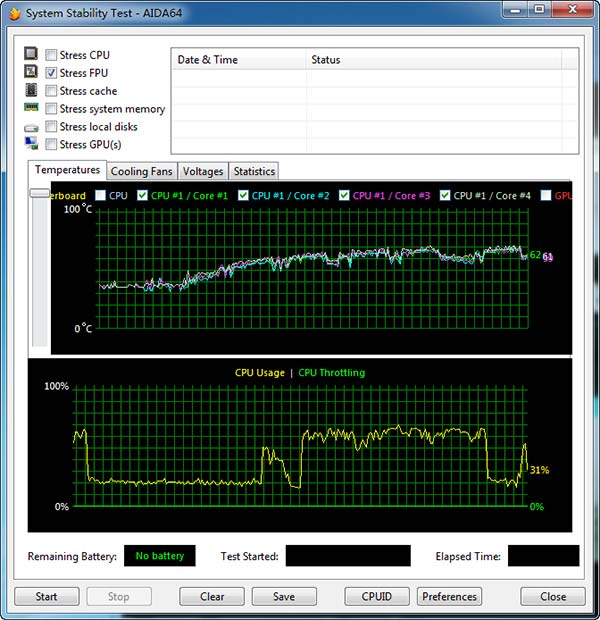Uncheck the Stress FPU checkbox
Screen dimensions: 600x620
51,73
